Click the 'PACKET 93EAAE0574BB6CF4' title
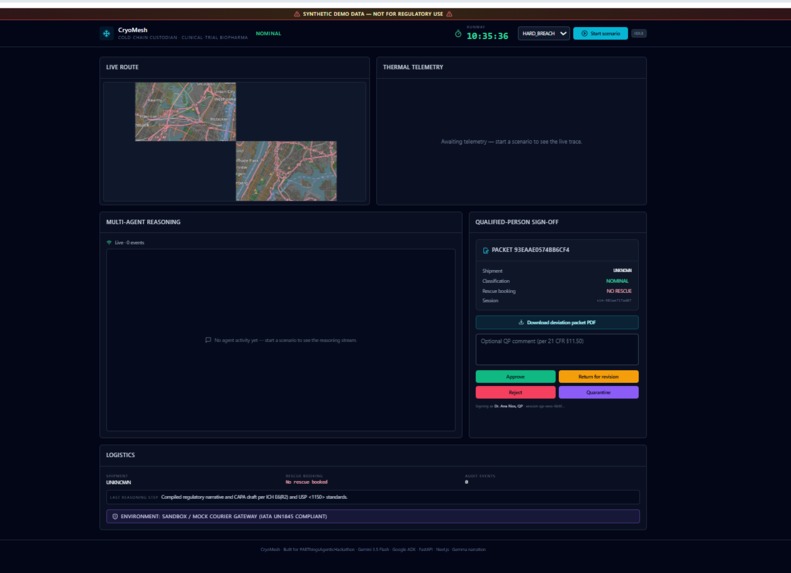Image resolution: width=791 pixels, height=573 pixels. pyautogui.click(x=530, y=250)
